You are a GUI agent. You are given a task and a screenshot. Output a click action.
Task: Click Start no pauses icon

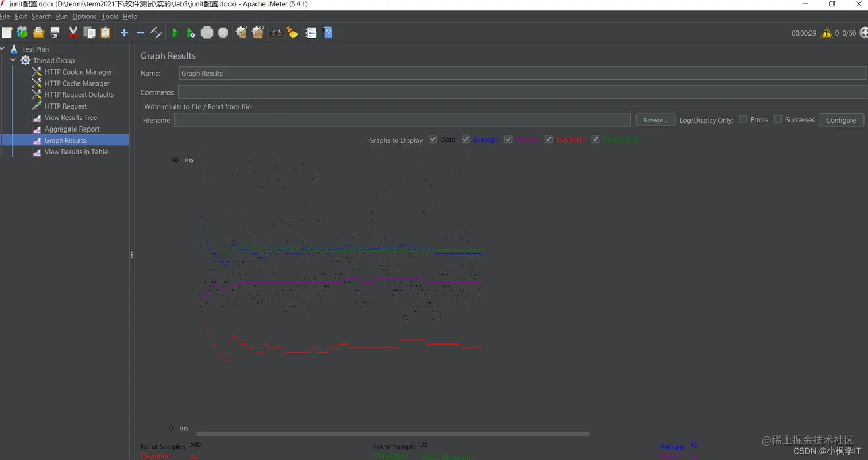[191, 33]
